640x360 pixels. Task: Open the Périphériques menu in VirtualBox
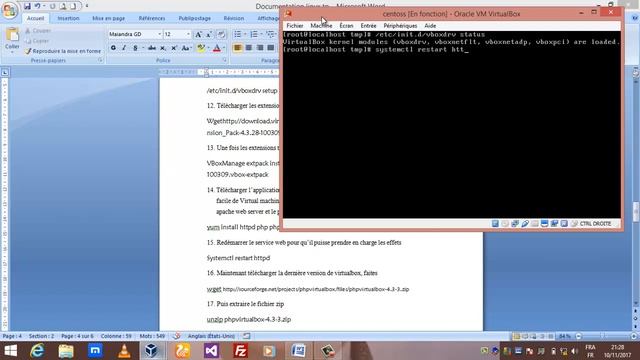(400, 26)
